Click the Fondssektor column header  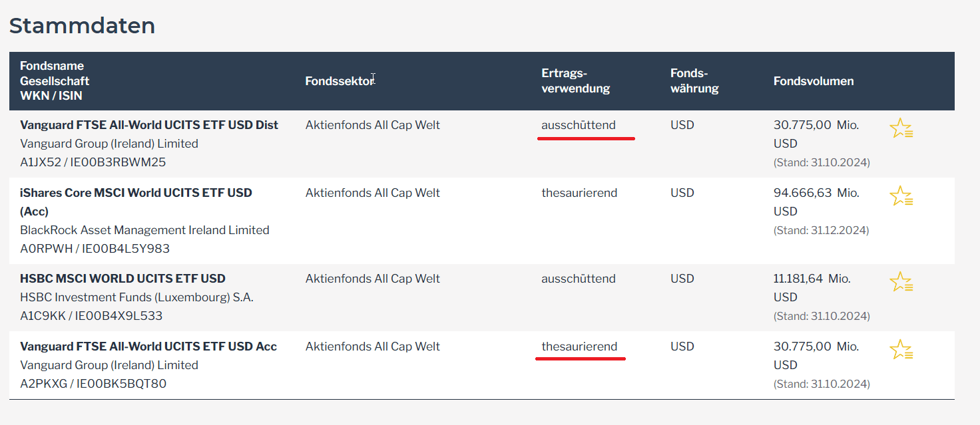(x=340, y=81)
